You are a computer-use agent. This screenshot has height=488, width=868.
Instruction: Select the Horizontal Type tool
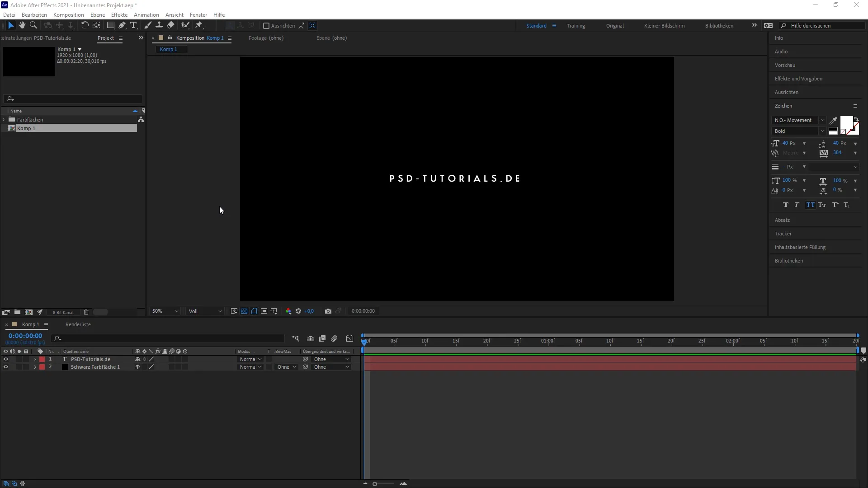pyautogui.click(x=133, y=25)
